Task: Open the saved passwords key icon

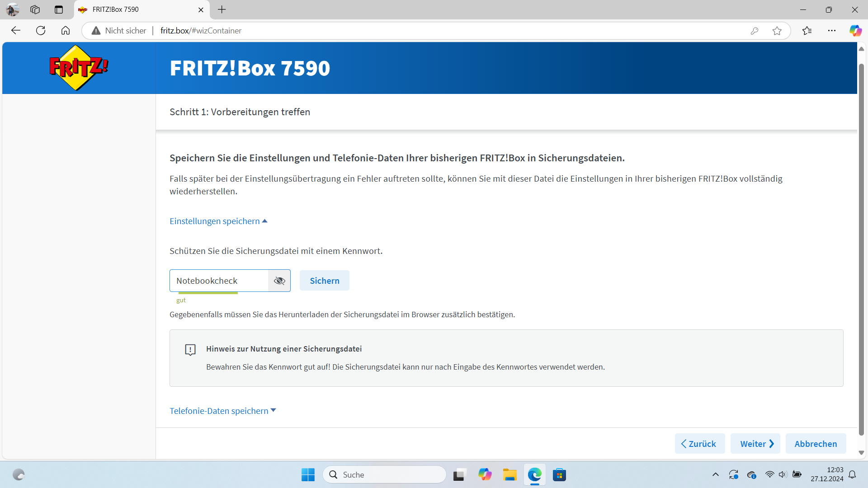Action: (754, 31)
